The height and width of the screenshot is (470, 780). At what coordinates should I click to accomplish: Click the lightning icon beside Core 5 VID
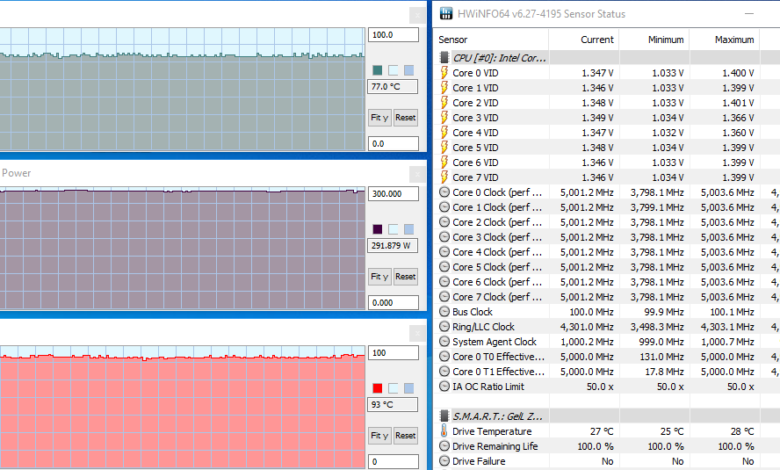tap(444, 147)
